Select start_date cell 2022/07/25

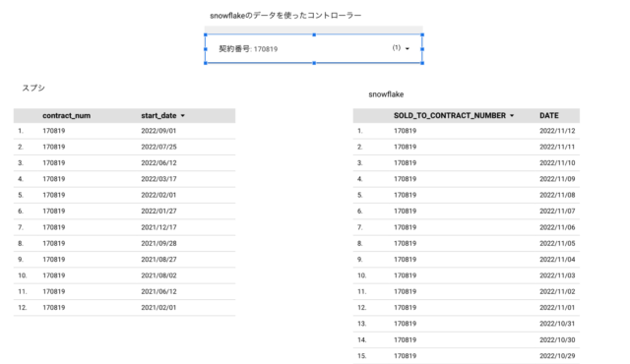pyautogui.click(x=158, y=147)
